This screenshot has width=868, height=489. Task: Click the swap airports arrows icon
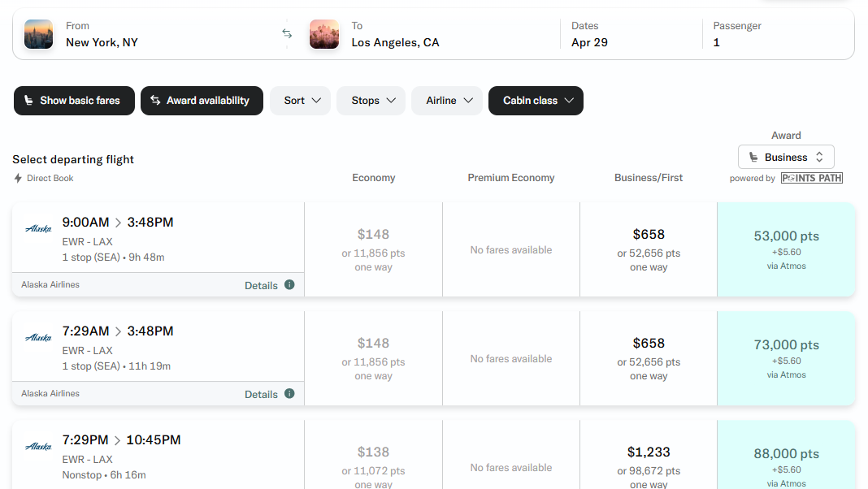287,33
